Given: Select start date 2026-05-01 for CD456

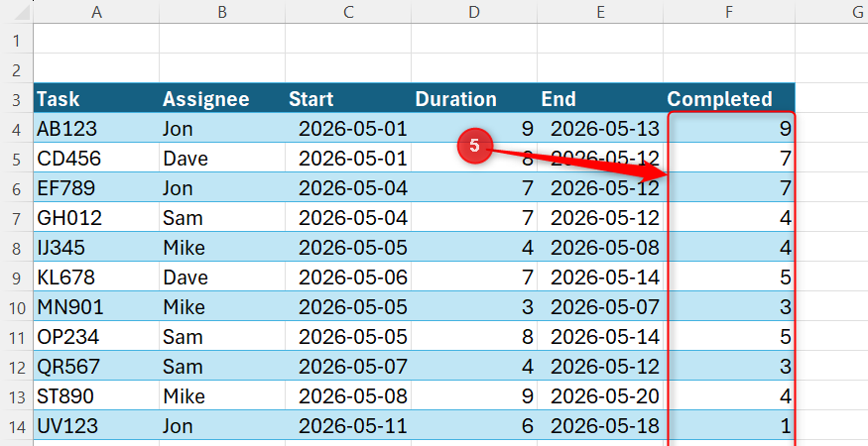Looking at the screenshot, I should point(348,159).
